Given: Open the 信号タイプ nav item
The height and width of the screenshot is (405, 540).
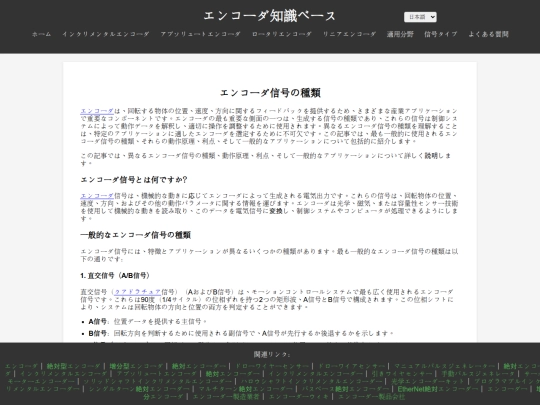Looking at the screenshot, I should [441, 34].
